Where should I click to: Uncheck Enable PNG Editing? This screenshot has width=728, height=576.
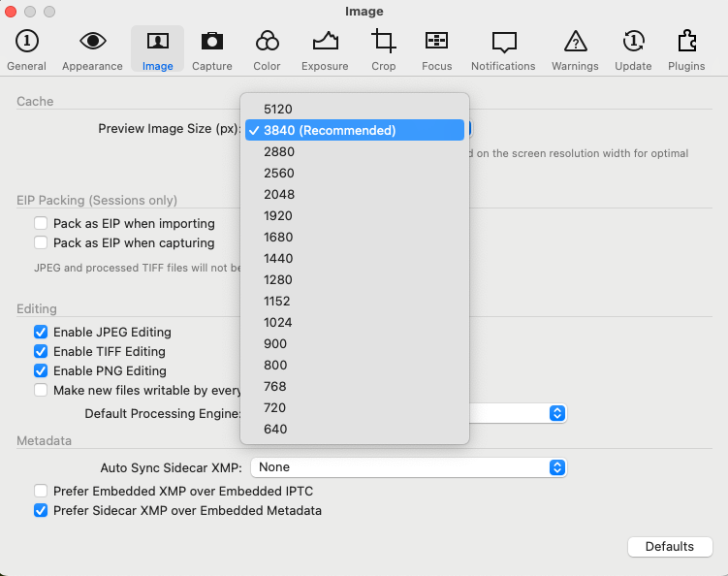tap(41, 371)
